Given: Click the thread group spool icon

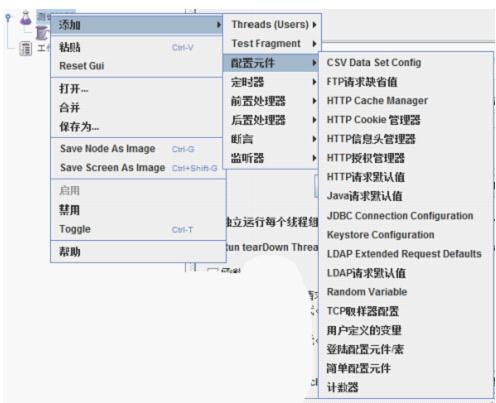Looking at the screenshot, I should [x=42, y=33].
